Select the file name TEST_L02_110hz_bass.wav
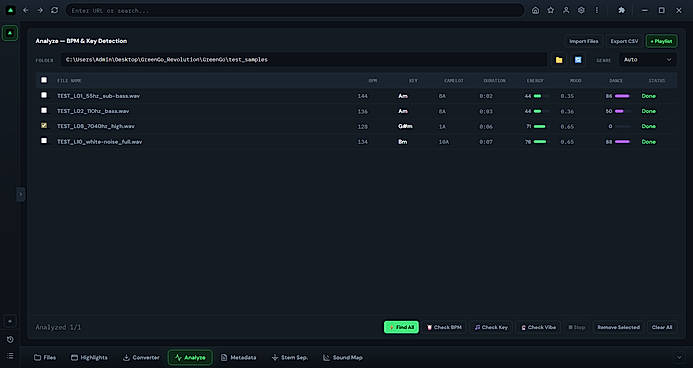693x368 pixels. [x=93, y=111]
